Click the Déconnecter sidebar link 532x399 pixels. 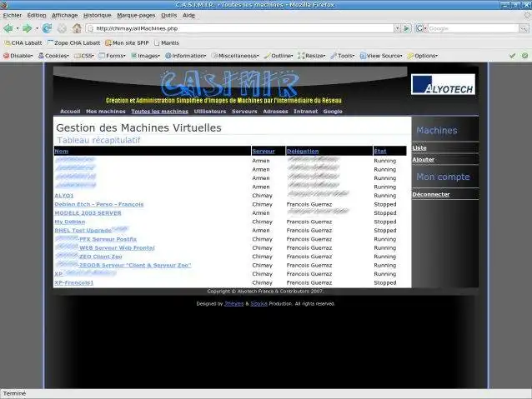[x=431, y=194]
